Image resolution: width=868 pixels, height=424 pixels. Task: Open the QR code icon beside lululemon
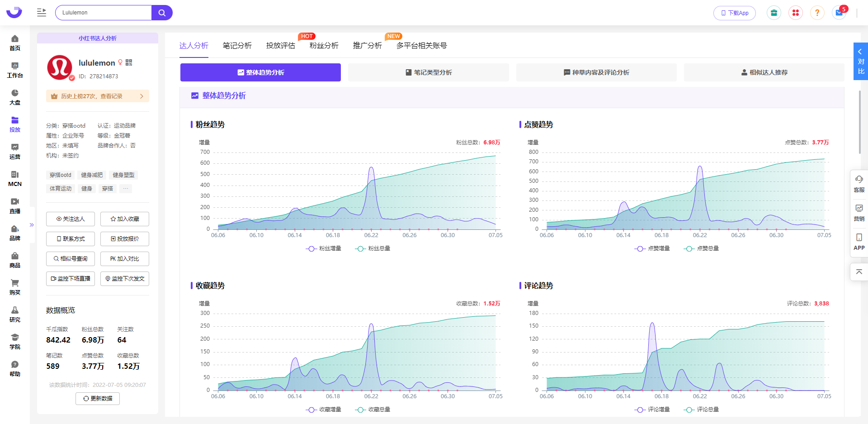coord(129,62)
